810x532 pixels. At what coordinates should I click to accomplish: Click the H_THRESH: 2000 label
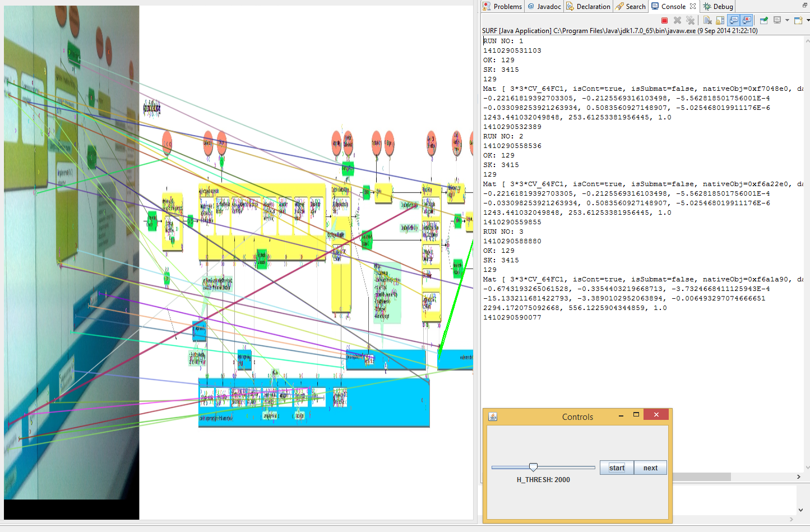click(543, 480)
